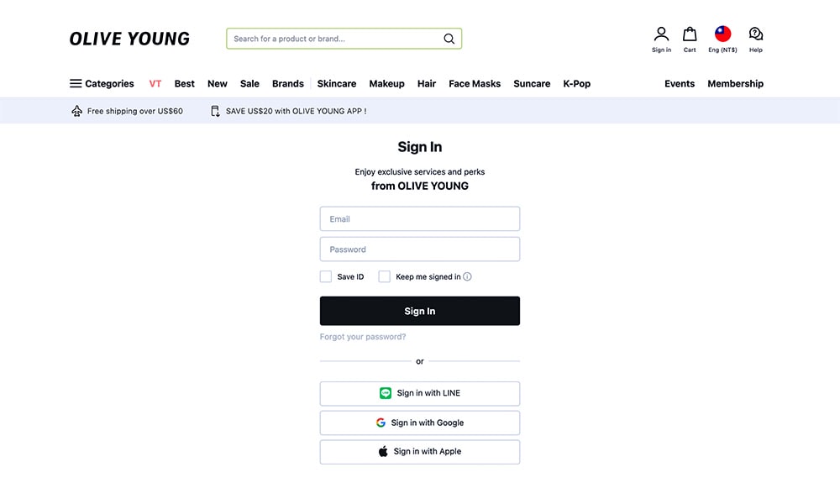Click the phone app download icon
This screenshot has width=840, height=504.
(215, 111)
